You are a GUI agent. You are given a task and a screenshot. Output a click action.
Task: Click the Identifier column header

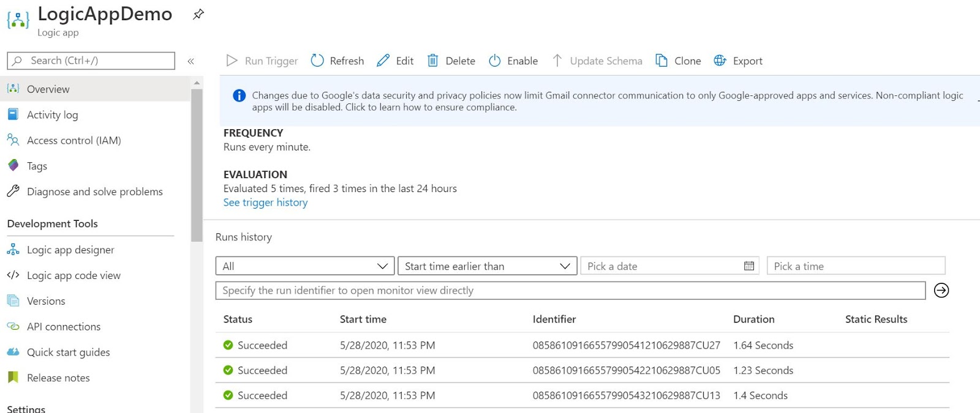pyautogui.click(x=554, y=319)
